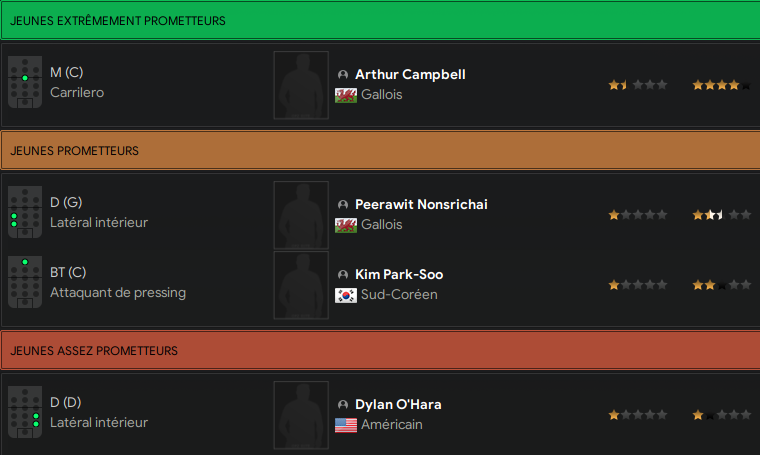
Task: Click Dylan O'Hara's right-back pitch icon
Action: click(25, 412)
